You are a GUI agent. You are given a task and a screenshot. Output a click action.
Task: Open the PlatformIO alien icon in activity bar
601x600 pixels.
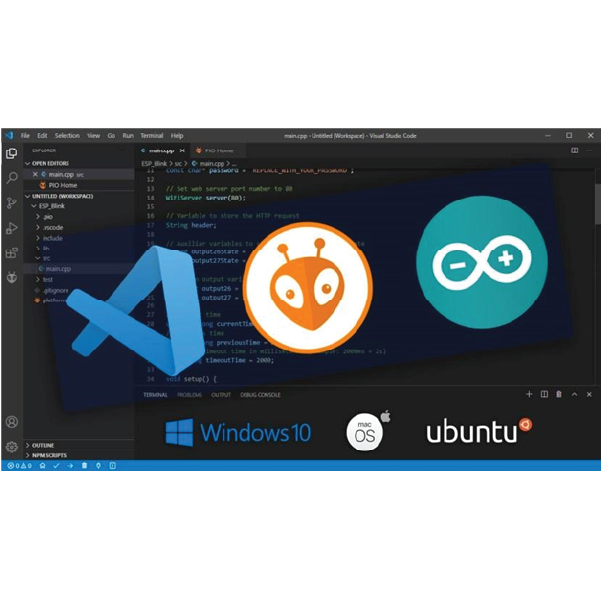coord(11,277)
